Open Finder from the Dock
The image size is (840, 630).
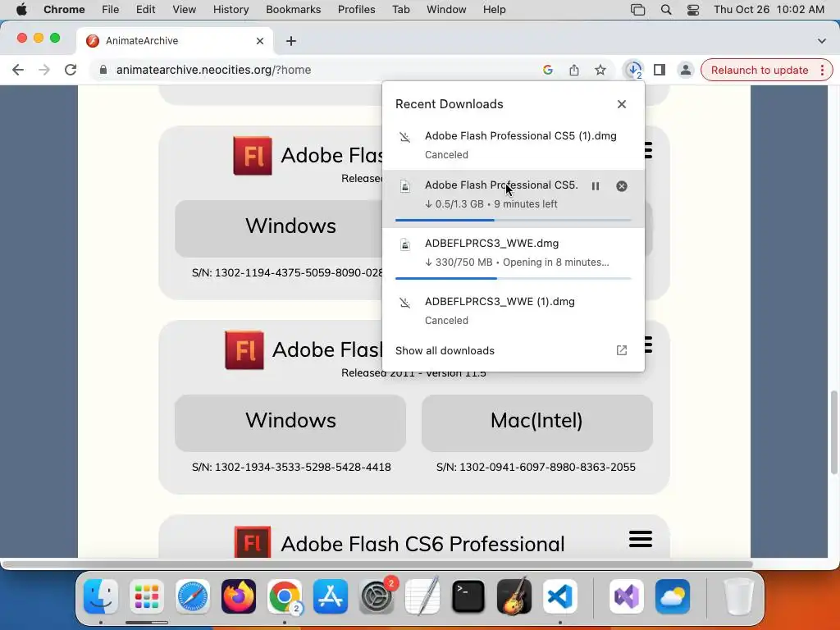[101, 596]
